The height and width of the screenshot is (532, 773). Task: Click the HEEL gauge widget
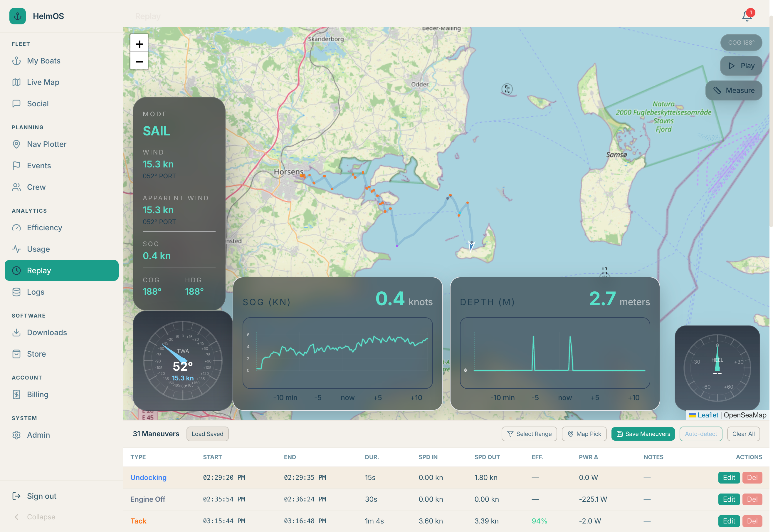click(717, 368)
